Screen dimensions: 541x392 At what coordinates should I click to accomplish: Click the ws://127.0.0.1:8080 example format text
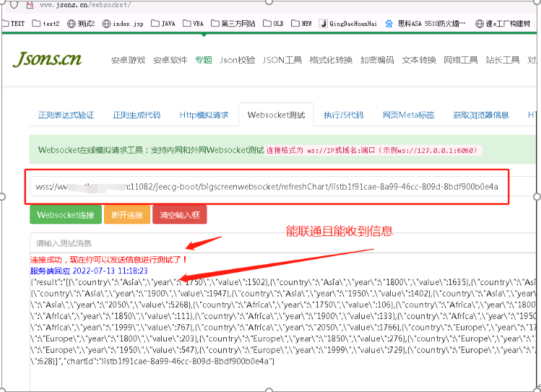(x=437, y=150)
